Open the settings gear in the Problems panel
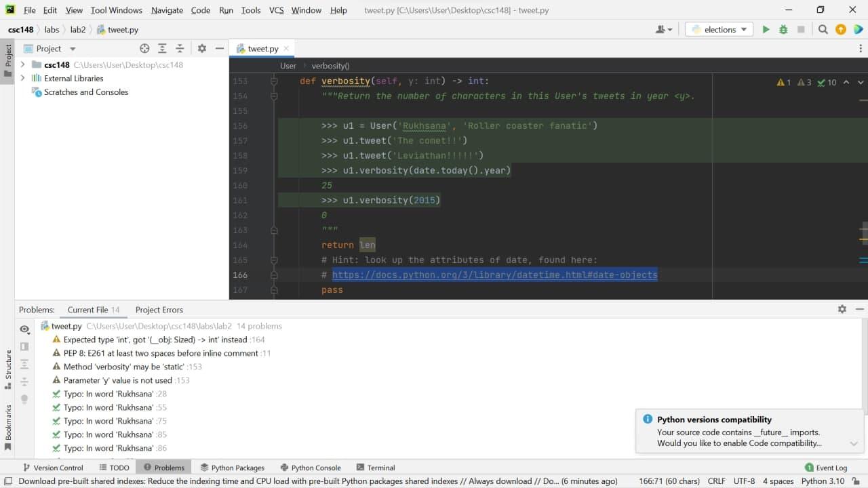This screenshot has height=488, width=868. pos(842,308)
